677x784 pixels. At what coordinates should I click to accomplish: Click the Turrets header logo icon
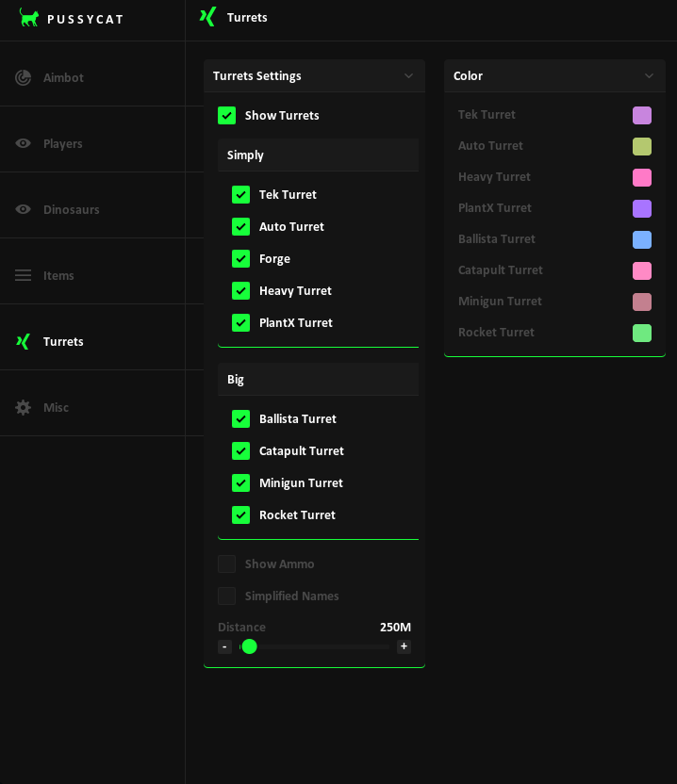click(x=208, y=17)
